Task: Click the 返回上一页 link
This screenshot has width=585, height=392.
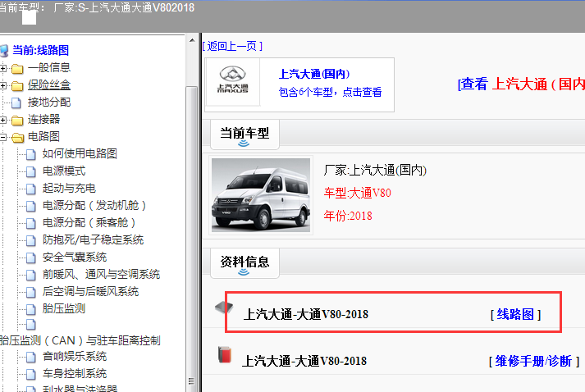Action: pos(232,46)
